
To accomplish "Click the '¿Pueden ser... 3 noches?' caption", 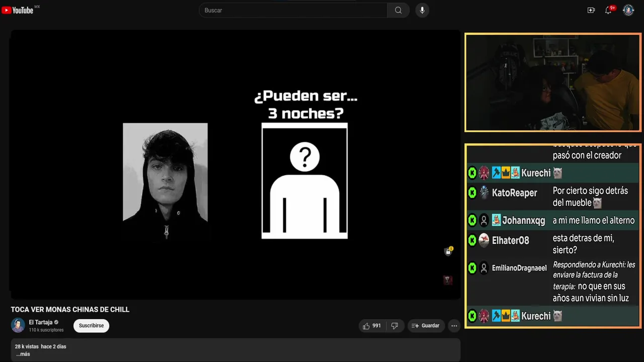I will (305, 104).
